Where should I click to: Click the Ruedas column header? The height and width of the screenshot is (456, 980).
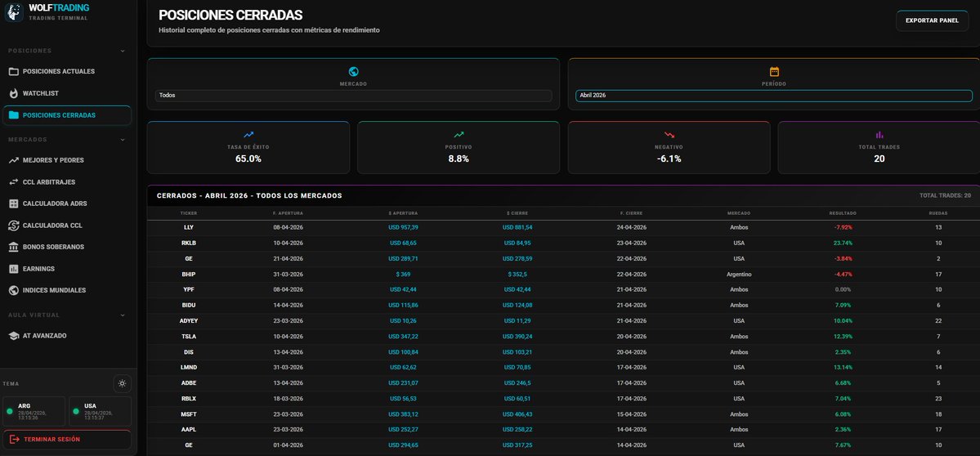click(x=938, y=213)
